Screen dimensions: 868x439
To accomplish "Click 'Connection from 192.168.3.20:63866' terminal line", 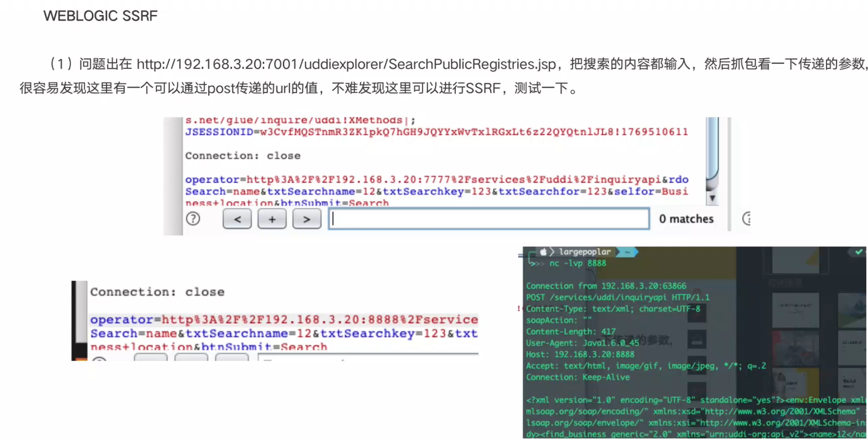I will pyautogui.click(x=606, y=286).
